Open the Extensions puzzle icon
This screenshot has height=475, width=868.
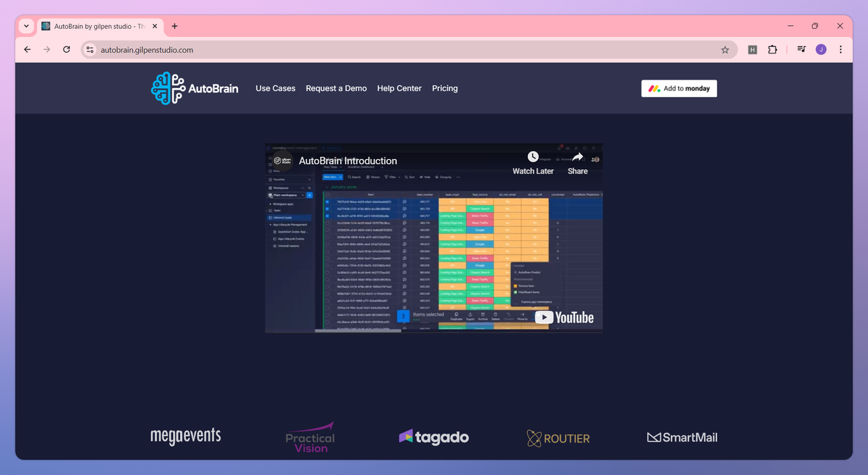pos(773,50)
